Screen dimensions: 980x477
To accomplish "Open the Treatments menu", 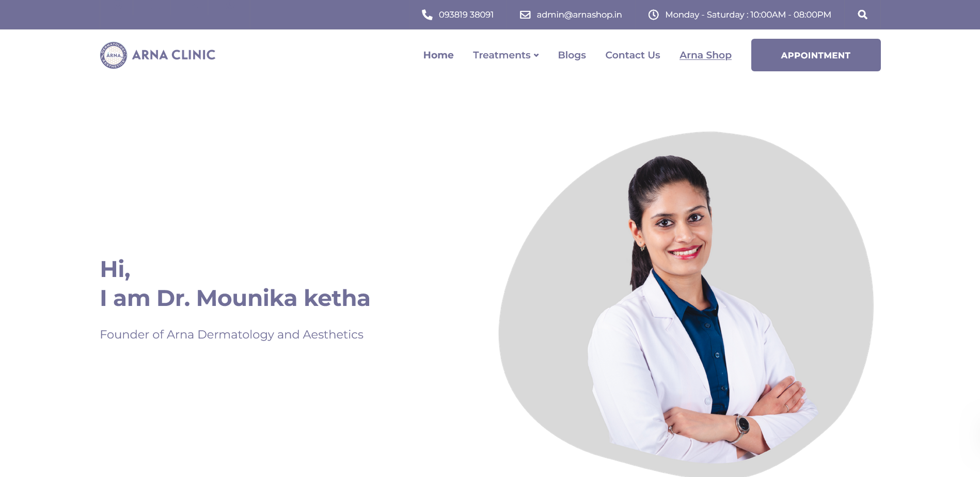I will pos(502,55).
